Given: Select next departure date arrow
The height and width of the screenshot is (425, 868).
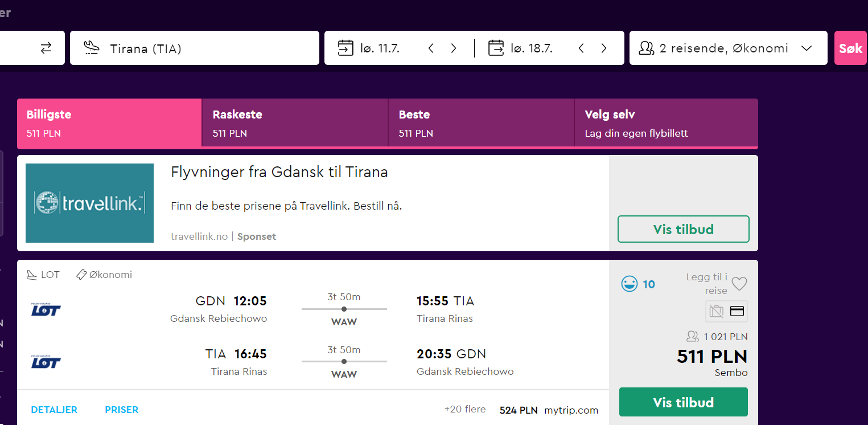Looking at the screenshot, I should tap(454, 48).
